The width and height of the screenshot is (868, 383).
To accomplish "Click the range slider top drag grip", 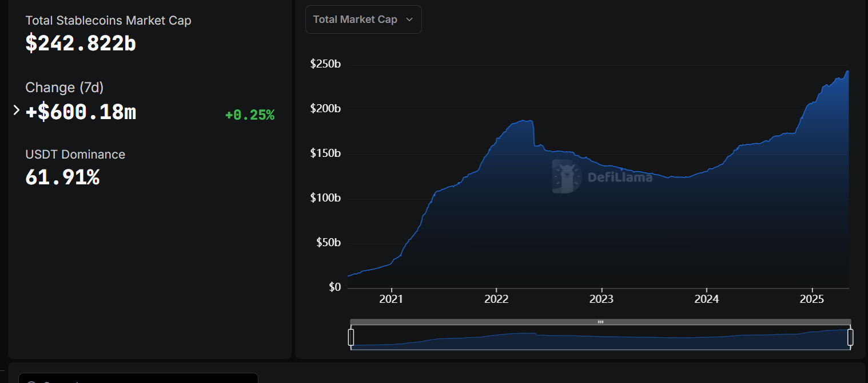I will tap(600, 322).
